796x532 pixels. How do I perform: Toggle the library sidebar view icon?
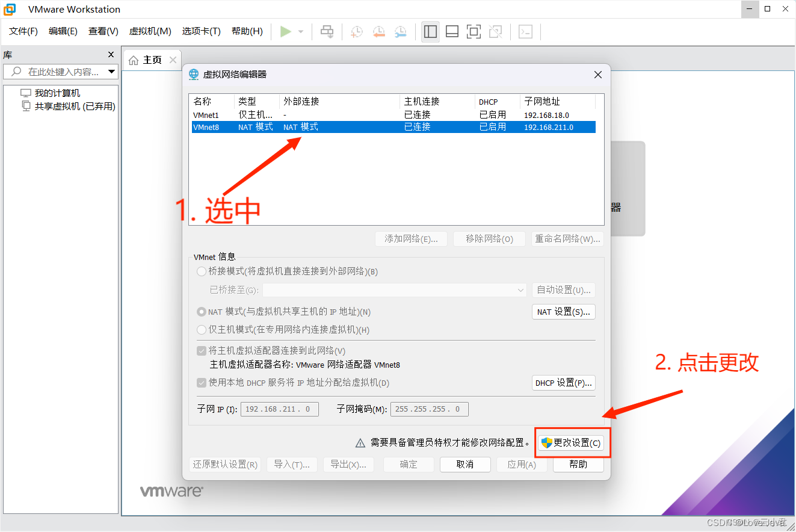click(x=430, y=31)
